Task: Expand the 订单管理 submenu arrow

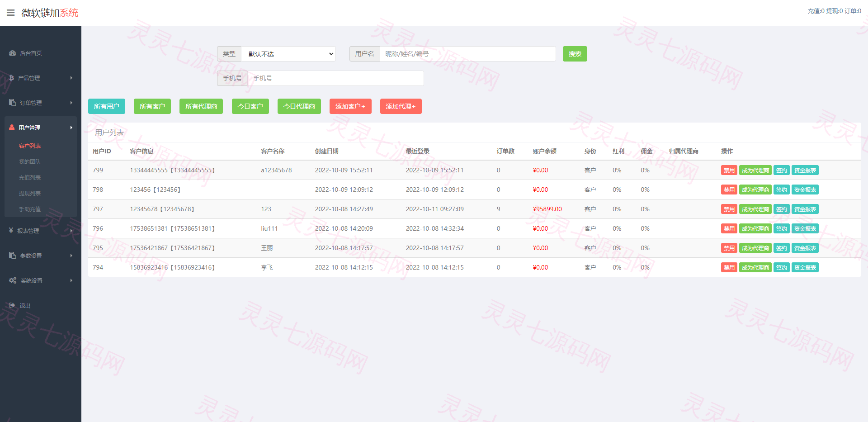Action: click(x=71, y=103)
